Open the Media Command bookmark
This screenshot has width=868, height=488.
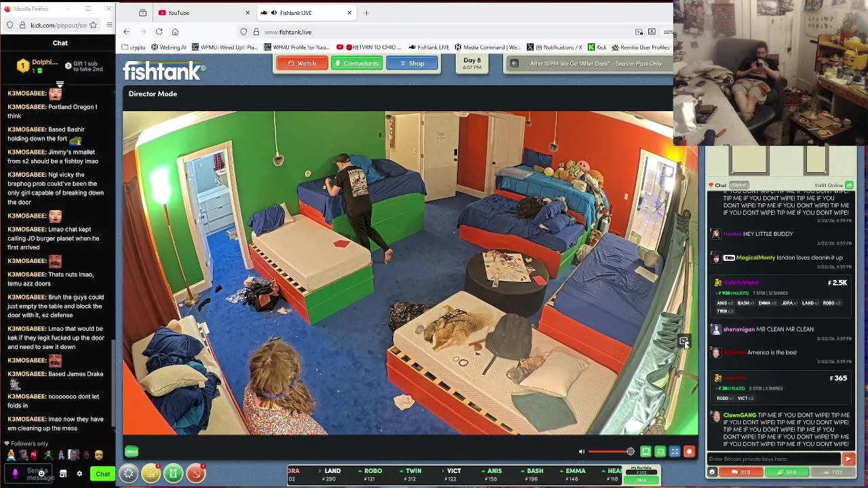pos(488,47)
